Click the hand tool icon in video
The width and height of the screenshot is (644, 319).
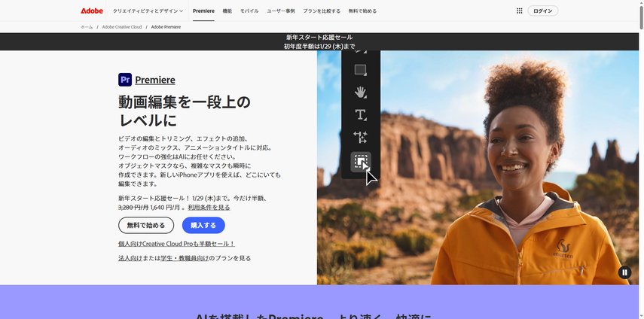[361, 93]
